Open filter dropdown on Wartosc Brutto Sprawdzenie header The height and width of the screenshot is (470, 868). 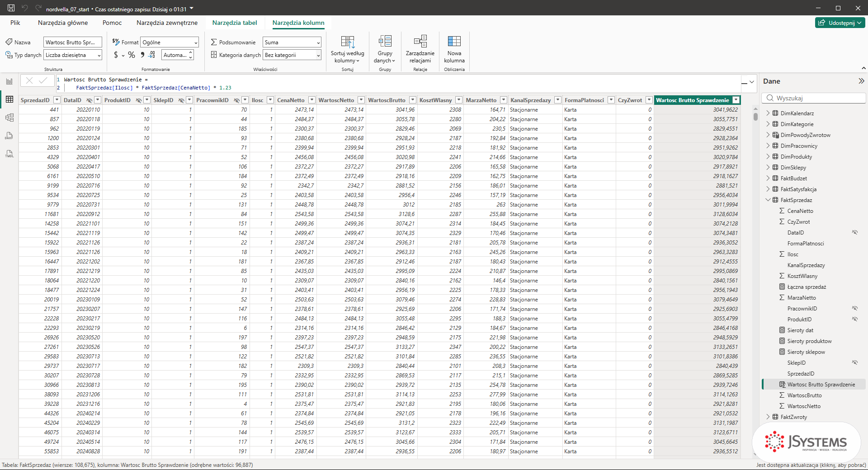click(x=736, y=100)
